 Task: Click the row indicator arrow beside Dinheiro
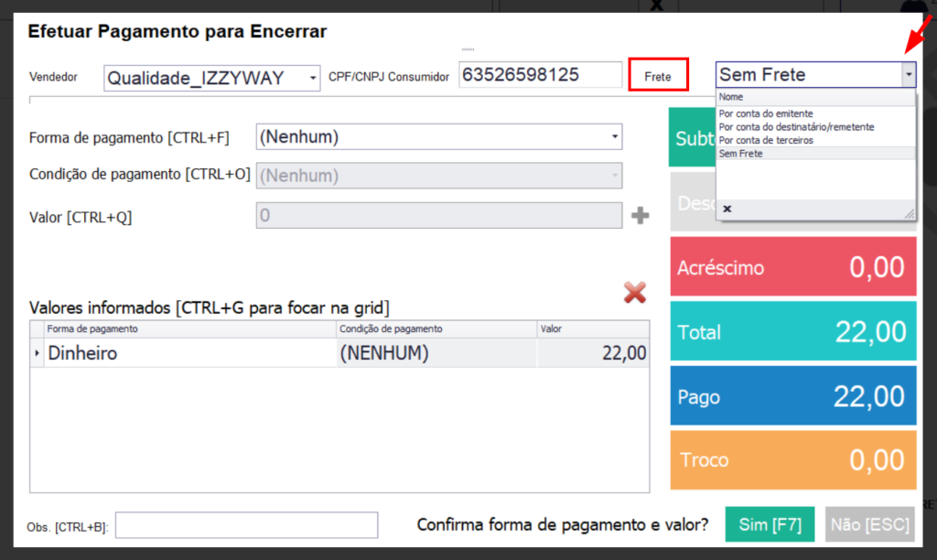coord(37,353)
